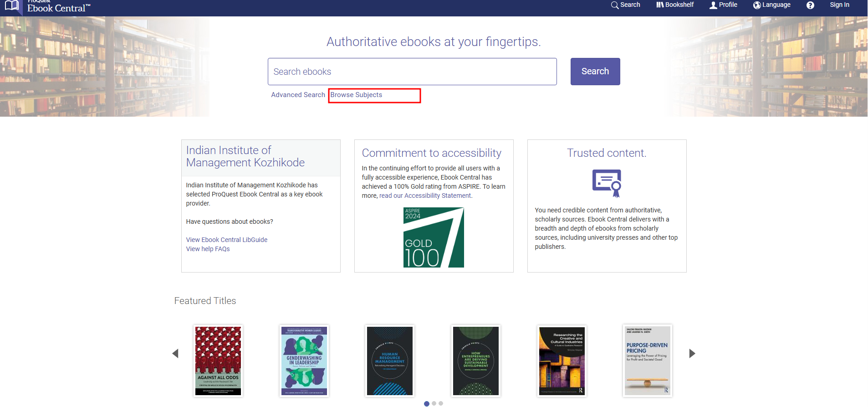Screen dimensions: 868x407
Task: Open the Bookshelf in the top bar
Action: 675,5
